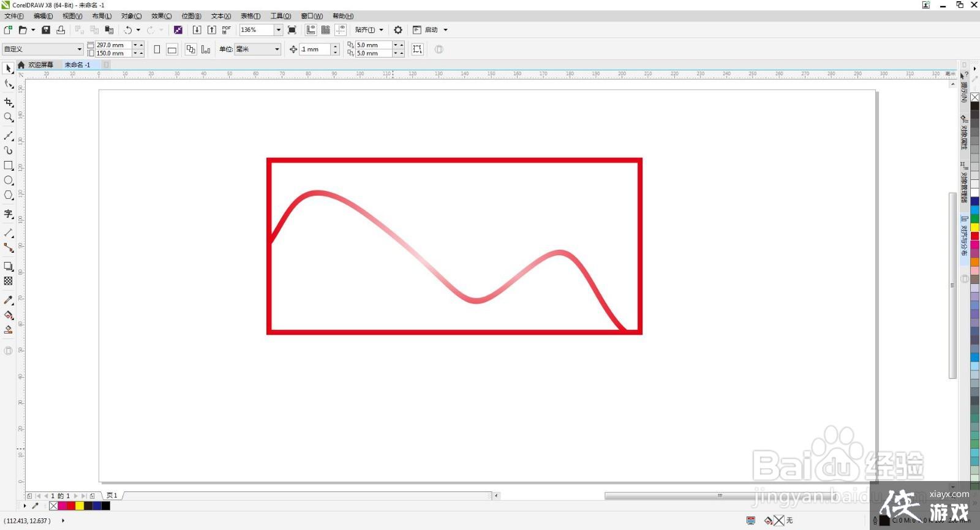Set page to Portrait orientation
This screenshot has width=980, height=530.
click(157, 49)
